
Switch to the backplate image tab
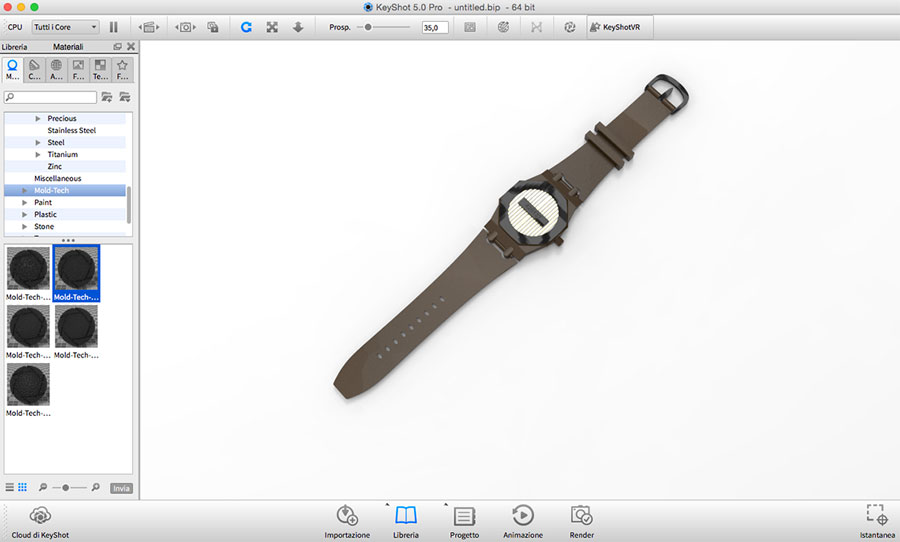pyautogui.click(x=78, y=69)
